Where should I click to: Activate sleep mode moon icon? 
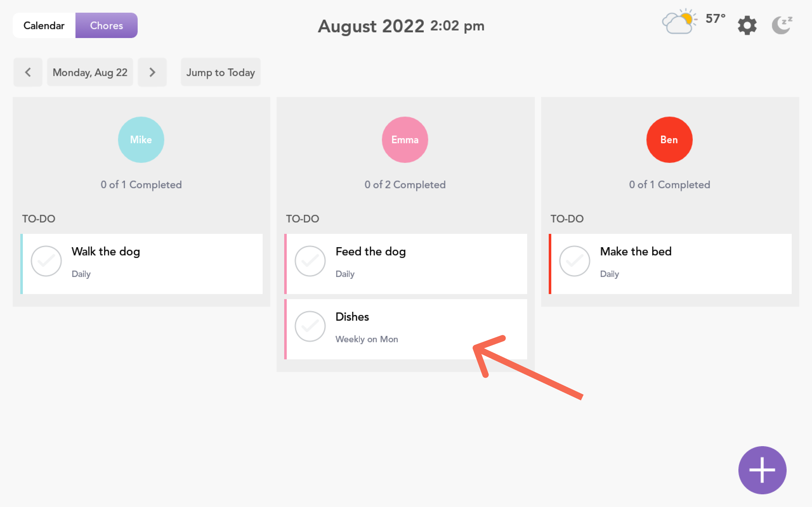point(782,25)
